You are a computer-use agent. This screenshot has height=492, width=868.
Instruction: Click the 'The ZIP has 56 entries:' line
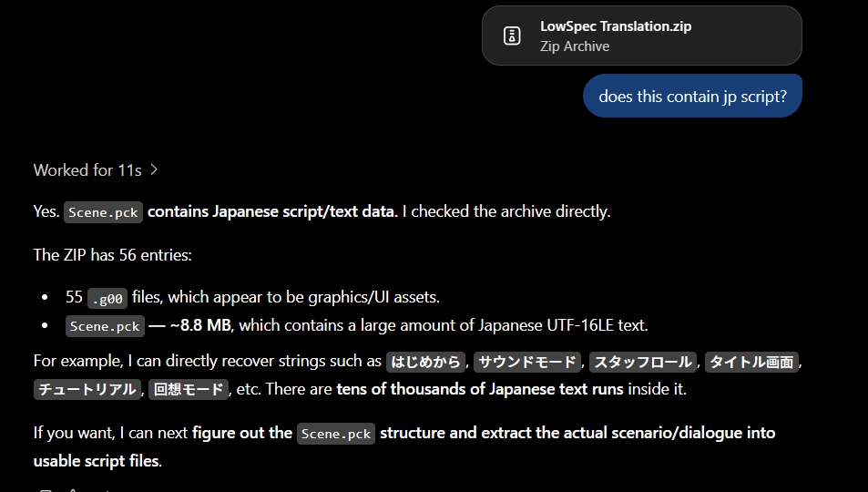[112, 255]
